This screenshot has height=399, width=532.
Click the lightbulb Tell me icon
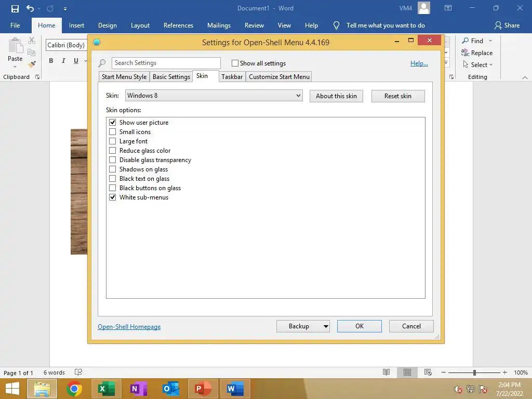click(x=336, y=25)
